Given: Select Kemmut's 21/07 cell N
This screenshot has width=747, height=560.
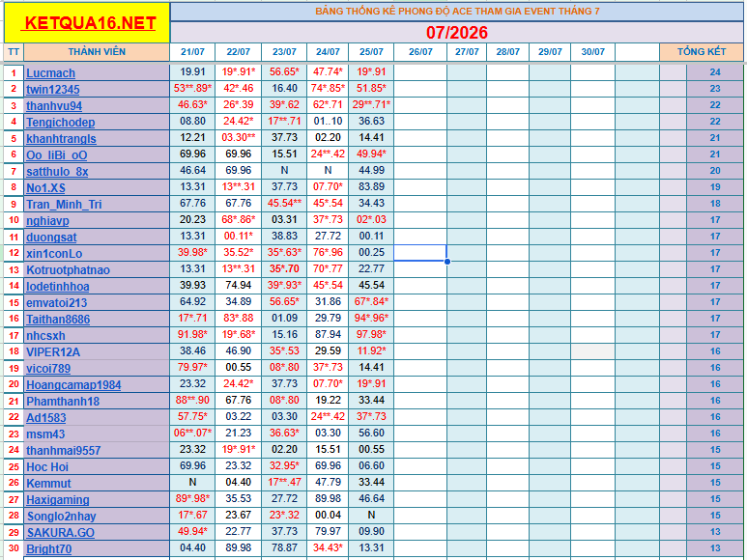Looking at the screenshot, I should [x=192, y=483].
